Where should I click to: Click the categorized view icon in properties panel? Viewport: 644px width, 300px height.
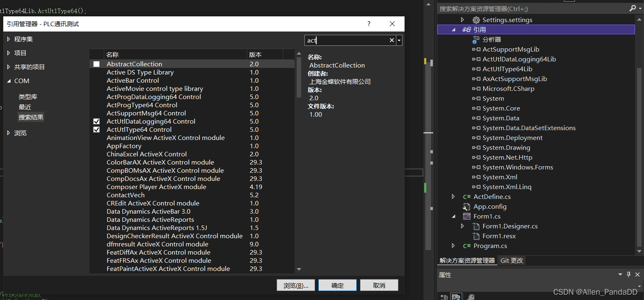[444, 297]
